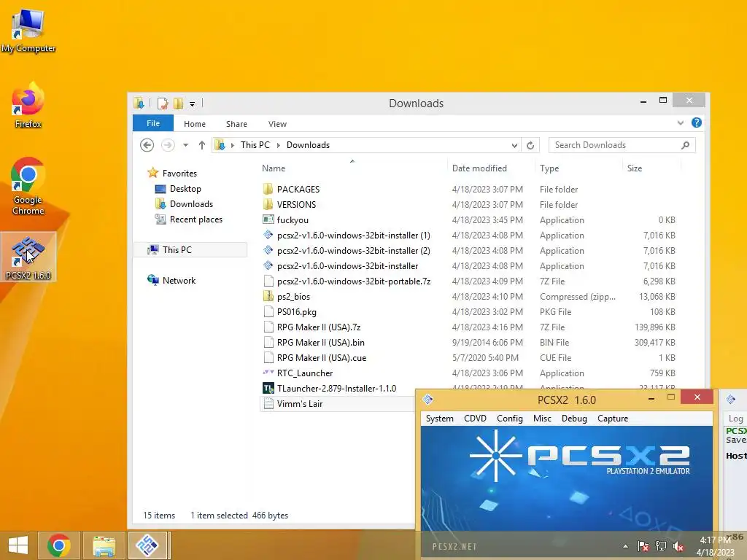Select the PS016.pkg file
Viewport: 747px width, 560px height.
[x=296, y=312]
